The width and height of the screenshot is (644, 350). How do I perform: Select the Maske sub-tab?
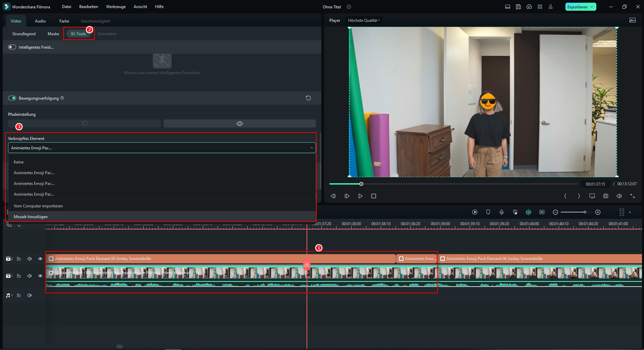tap(53, 34)
